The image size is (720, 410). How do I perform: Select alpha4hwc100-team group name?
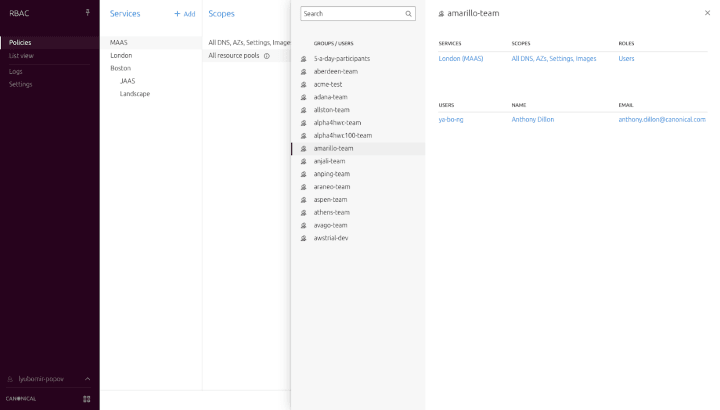tap(343, 136)
